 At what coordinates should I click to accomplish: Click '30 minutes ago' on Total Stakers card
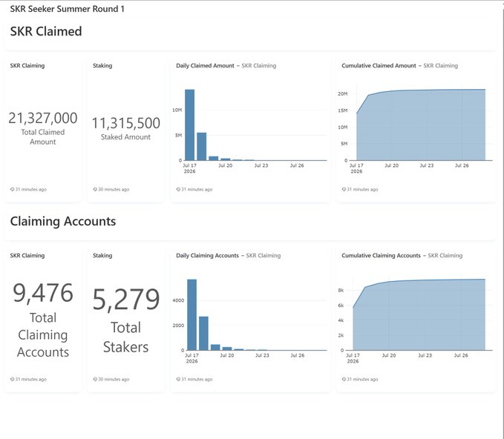(114, 379)
